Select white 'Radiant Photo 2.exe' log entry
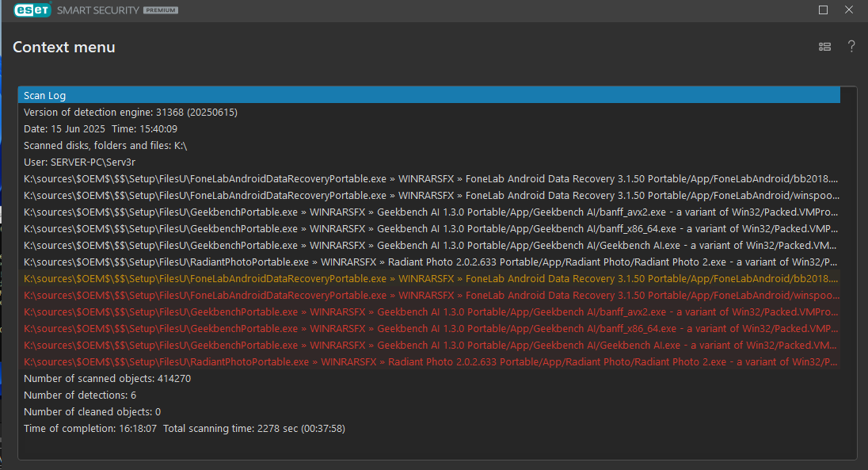 (x=429, y=262)
